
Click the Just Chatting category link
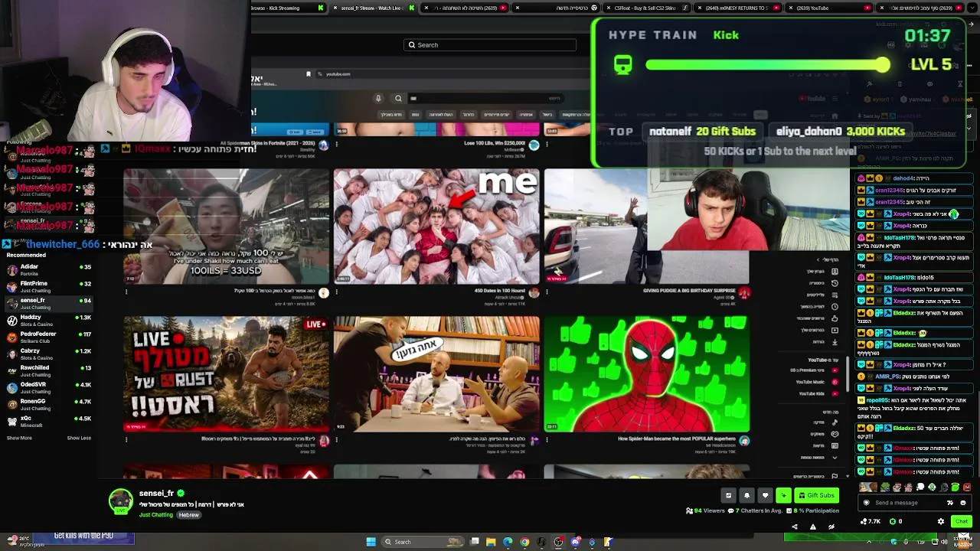coord(156,515)
